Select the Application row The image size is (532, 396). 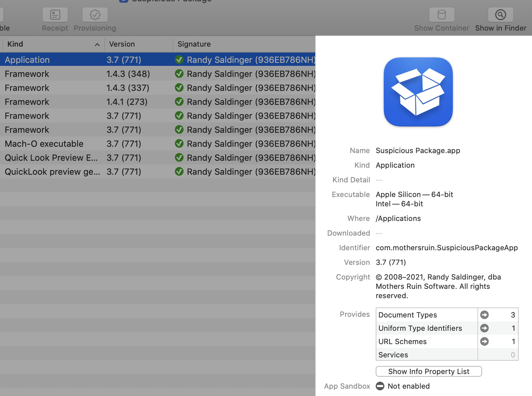coord(158,60)
